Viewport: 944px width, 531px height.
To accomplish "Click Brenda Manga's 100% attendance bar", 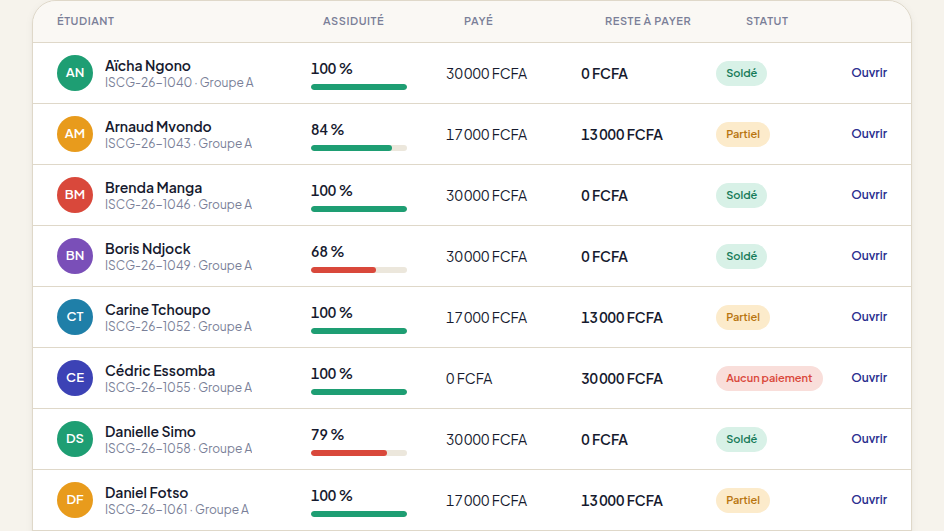I will click(359, 209).
